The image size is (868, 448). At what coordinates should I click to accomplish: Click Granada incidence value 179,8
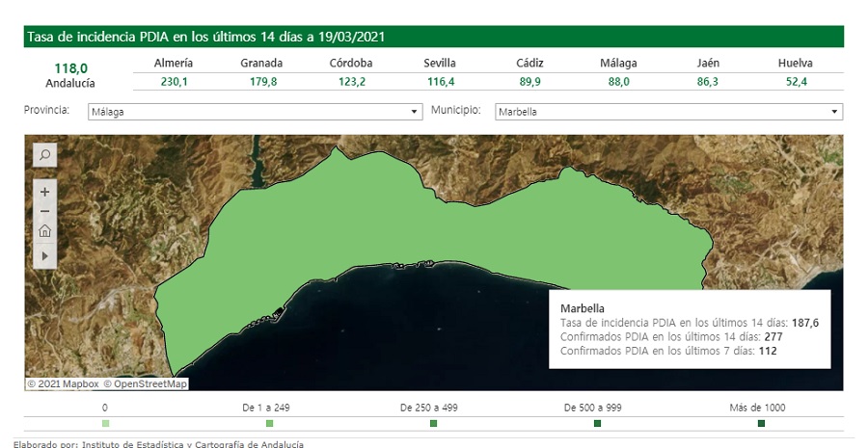pos(263,82)
